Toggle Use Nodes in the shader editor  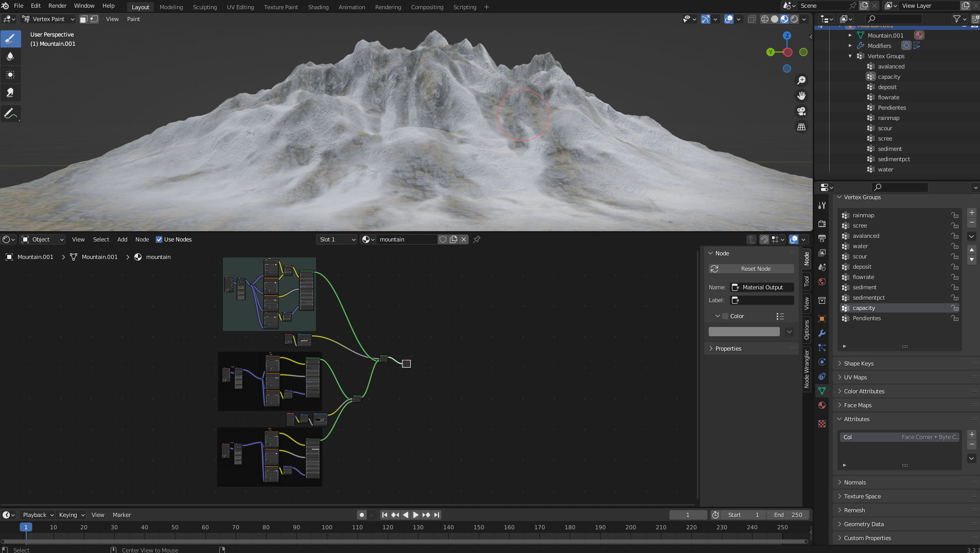point(159,239)
